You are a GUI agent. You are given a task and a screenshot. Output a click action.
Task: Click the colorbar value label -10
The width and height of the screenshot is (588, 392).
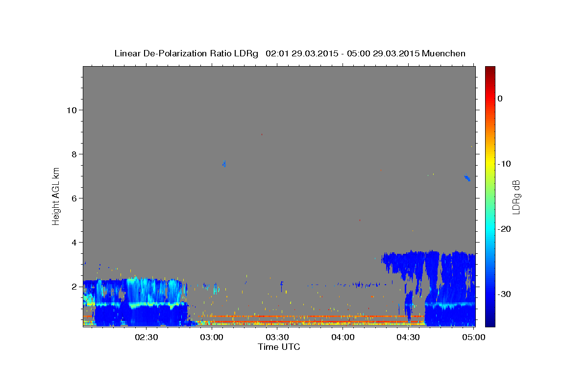click(505, 164)
